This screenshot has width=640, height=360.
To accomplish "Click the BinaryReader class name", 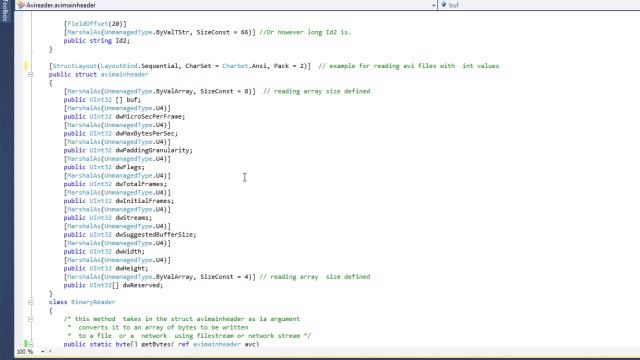I will [x=93, y=302].
